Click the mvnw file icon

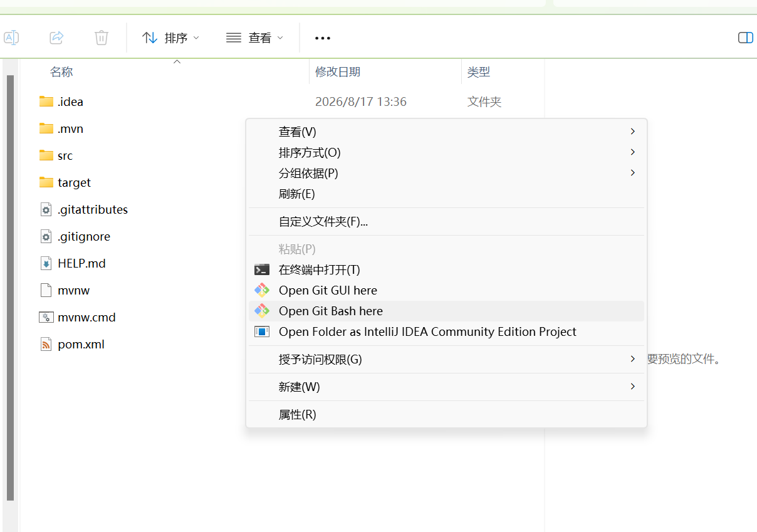click(46, 290)
